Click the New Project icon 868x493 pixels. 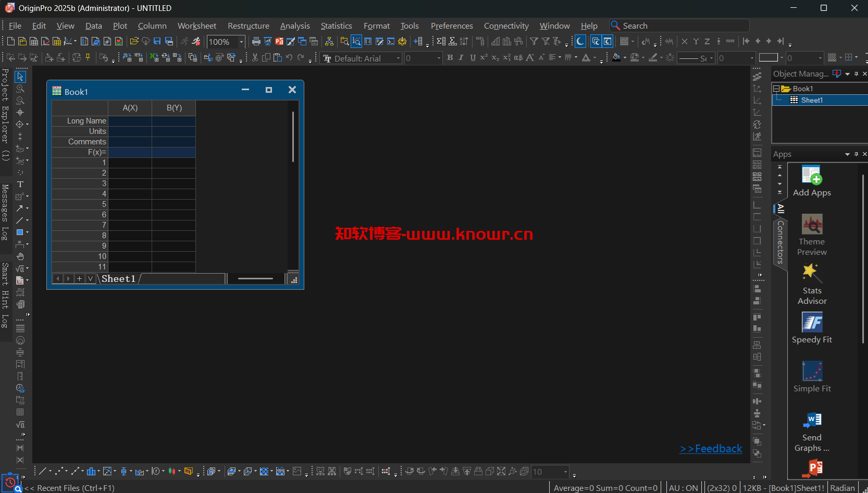tap(10, 41)
